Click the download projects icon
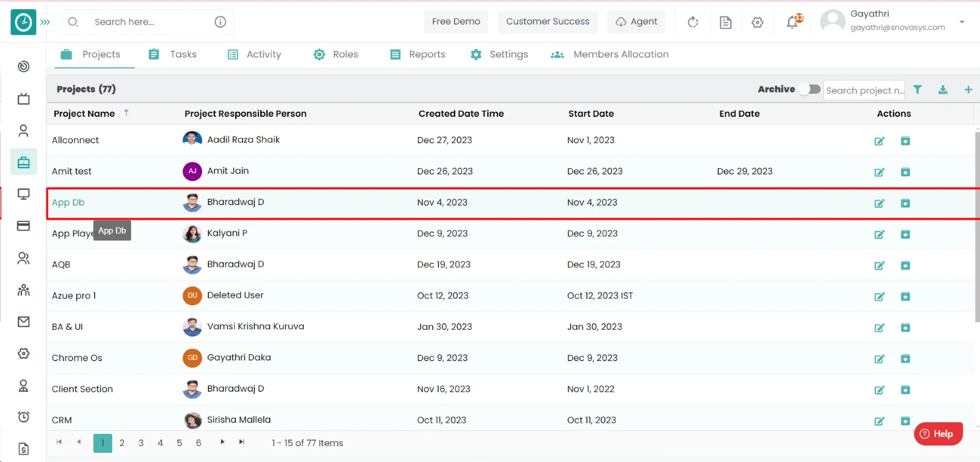This screenshot has height=462, width=980. [943, 90]
